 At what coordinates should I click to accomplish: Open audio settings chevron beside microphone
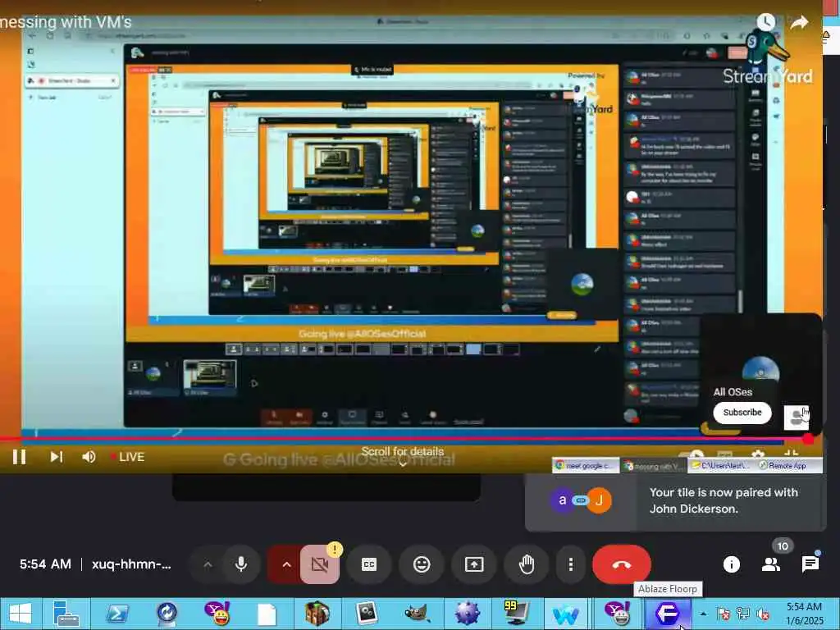[x=208, y=564]
